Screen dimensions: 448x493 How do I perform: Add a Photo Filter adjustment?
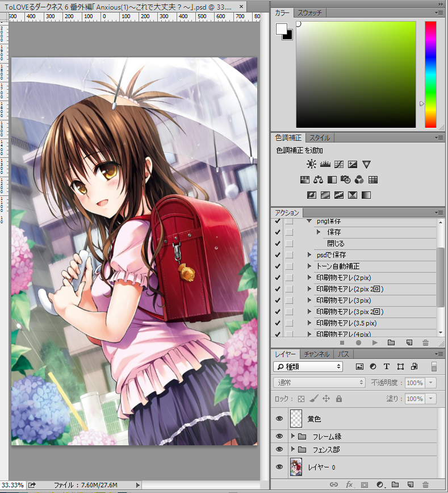click(345, 180)
